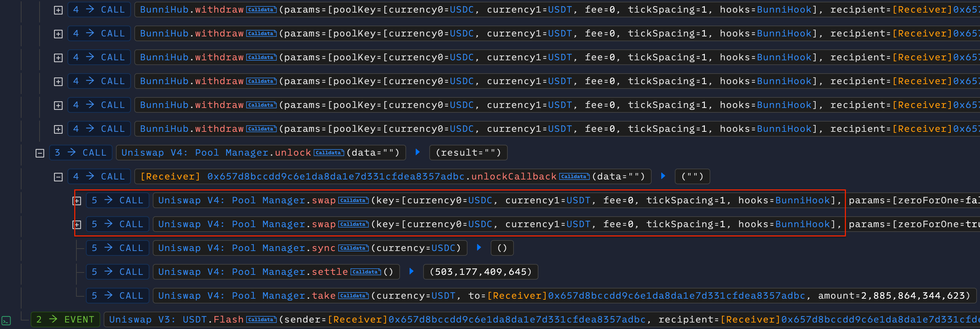Expand the swap call with zeroForOne=fal

[77, 201]
